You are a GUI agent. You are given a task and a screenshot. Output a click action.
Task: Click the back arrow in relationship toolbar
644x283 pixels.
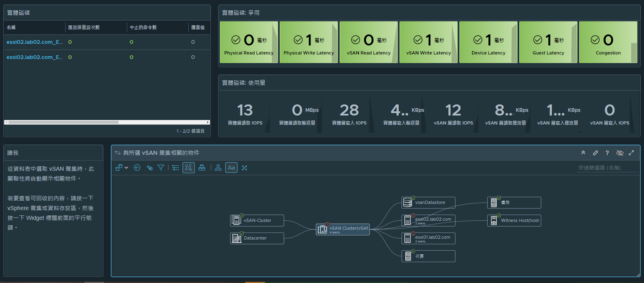[137, 168]
